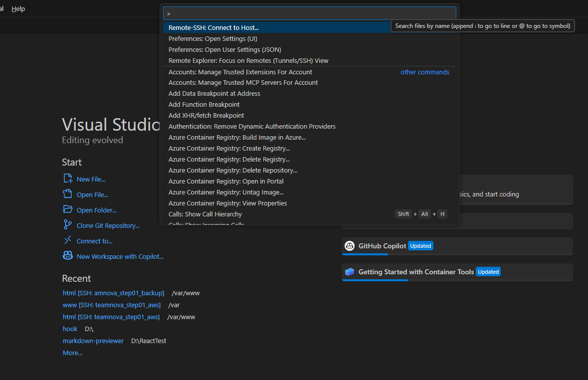This screenshot has height=380, width=588.
Task: Select Azure Container Registry: Delete Repository
Action: tap(310, 171)
